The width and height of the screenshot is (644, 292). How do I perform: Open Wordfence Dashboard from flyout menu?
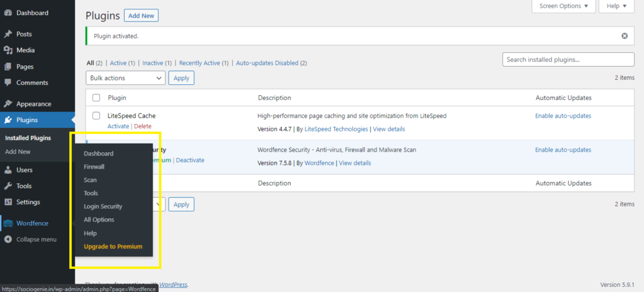[x=99, y=154]
